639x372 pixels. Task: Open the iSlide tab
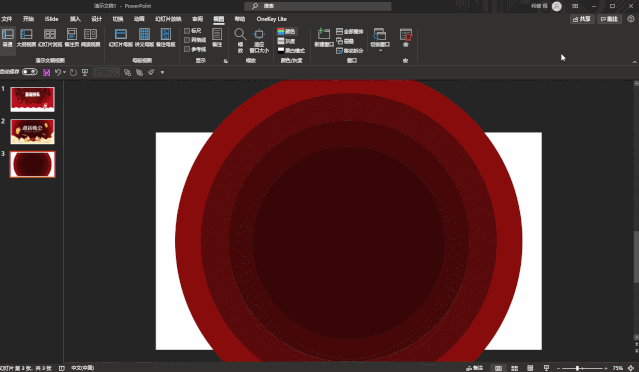[51, 19]
